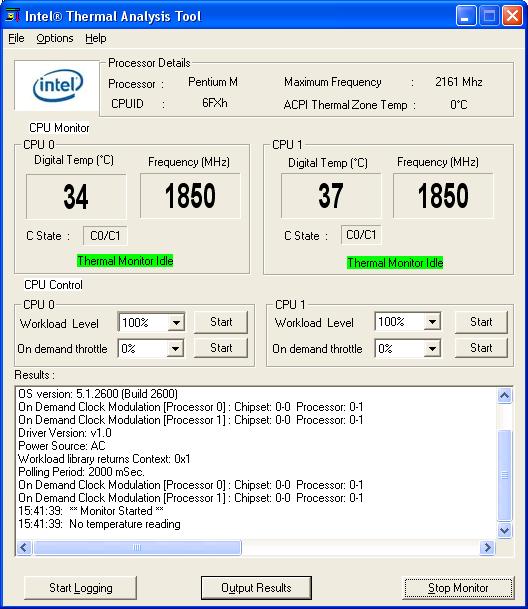The image size is (528, 609).
Task: Click the horizontal scrollbar thumb in Results
Action: pyautogui.click(x=137, y=548)
